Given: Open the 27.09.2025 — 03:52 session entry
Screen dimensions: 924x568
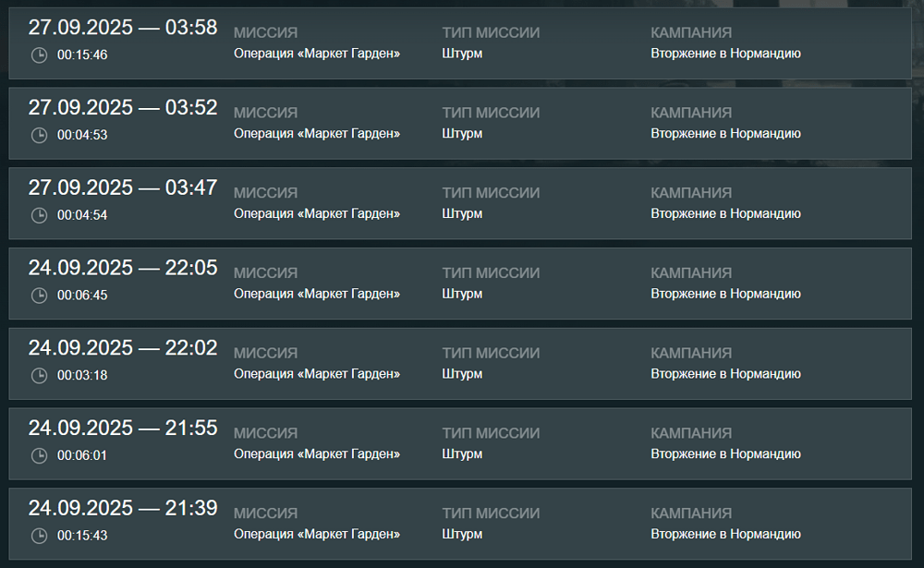Looking at the screenshot, I should [x=460, y=123].
